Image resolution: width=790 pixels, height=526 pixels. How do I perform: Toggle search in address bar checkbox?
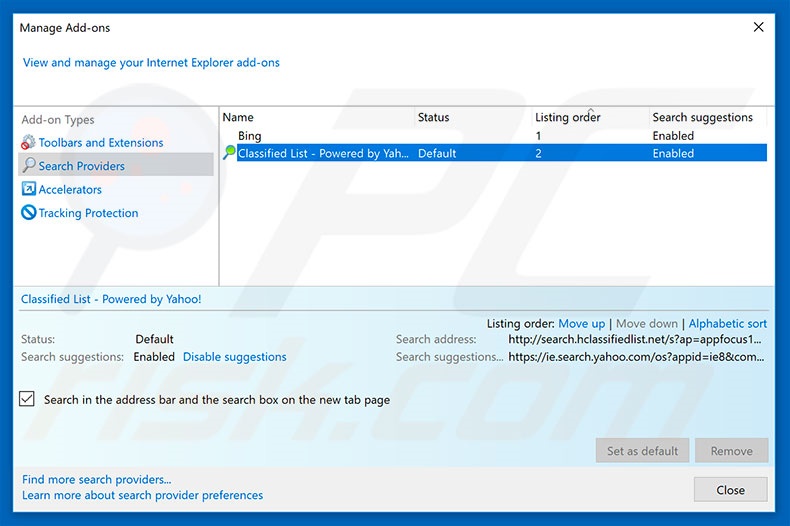click(27, 399)
